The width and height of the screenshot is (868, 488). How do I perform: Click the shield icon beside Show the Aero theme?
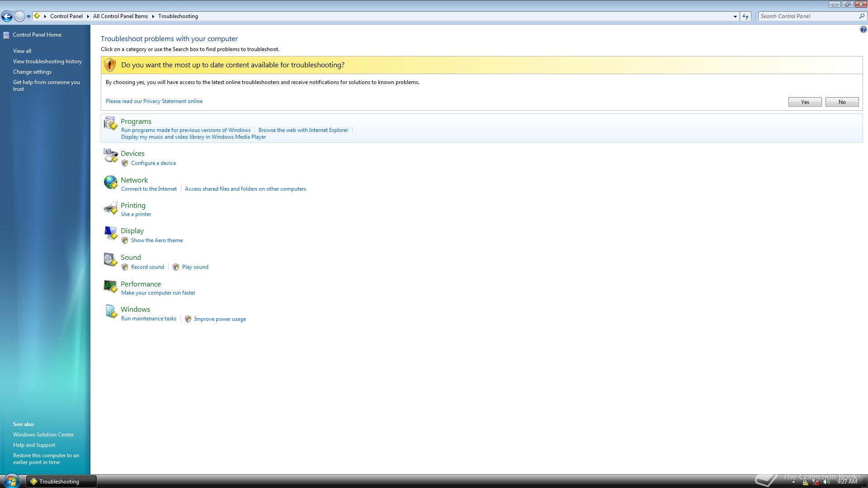[125, 240]
